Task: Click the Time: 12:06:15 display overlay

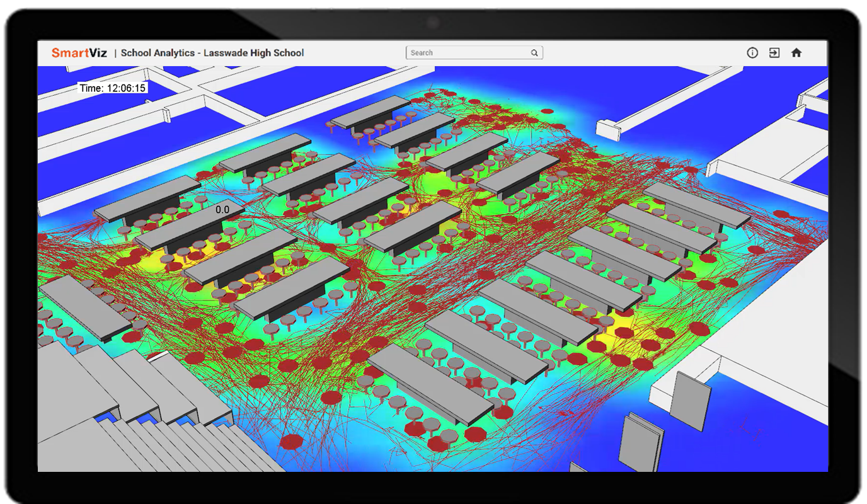Action: 112,88
